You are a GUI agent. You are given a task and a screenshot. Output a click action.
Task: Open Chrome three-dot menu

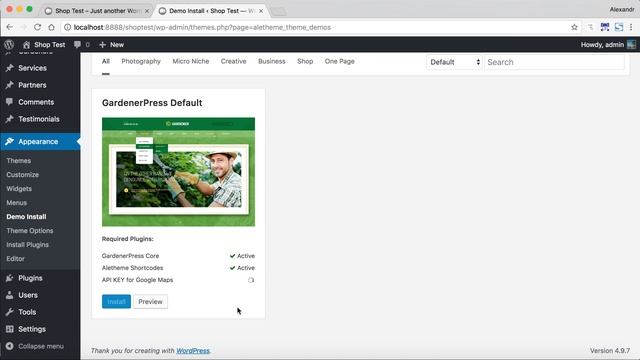(x=631, y=27)
